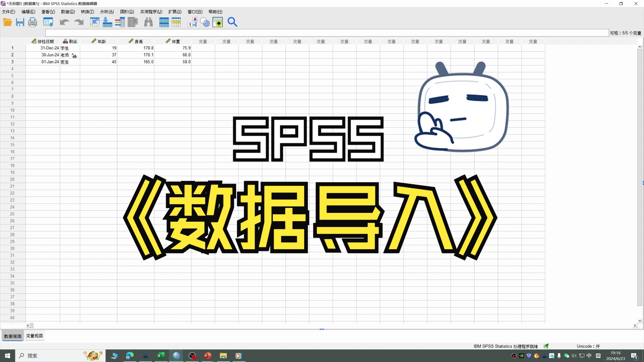
Task: Open the 文件 menu
Action: 9,12
